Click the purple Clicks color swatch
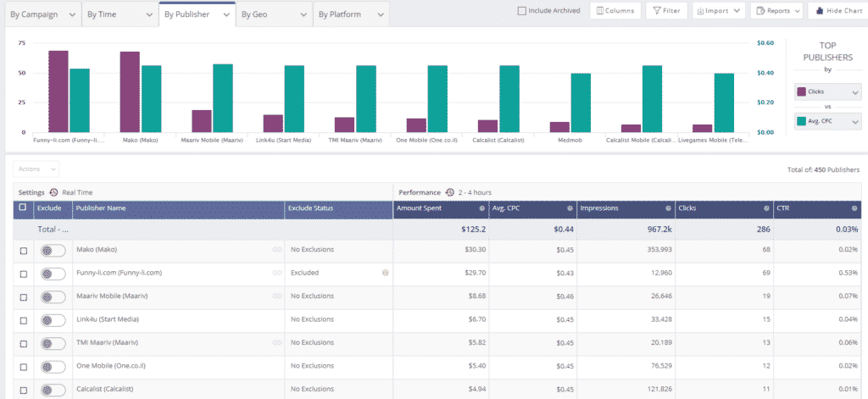Image resolution: width=868 pixels, height=399 pixels. [801, 91]
